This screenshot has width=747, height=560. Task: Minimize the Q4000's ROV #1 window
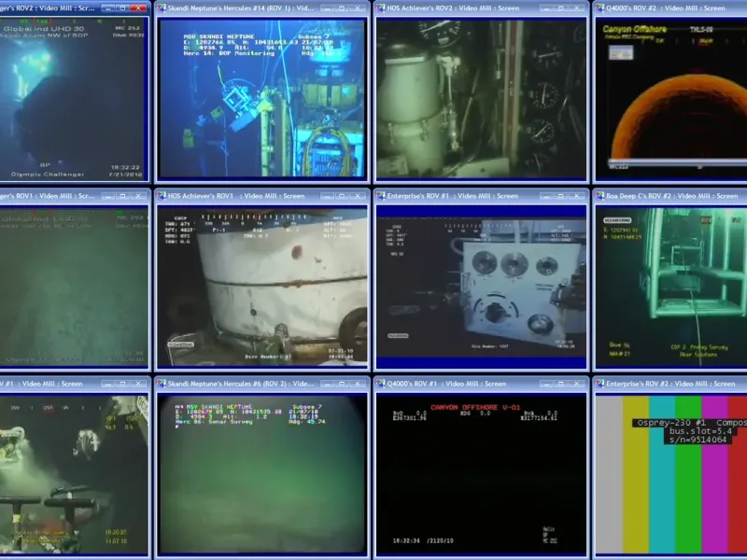point(546,384)
